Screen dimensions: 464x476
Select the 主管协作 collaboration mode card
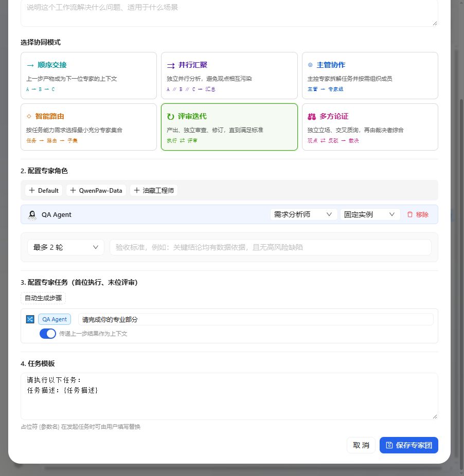(370, 76)
